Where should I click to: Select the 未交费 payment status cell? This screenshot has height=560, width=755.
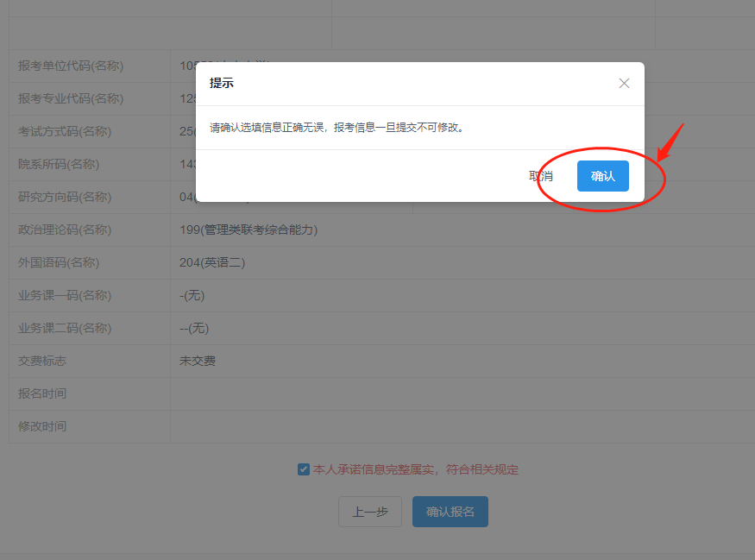tap(198, 361)
